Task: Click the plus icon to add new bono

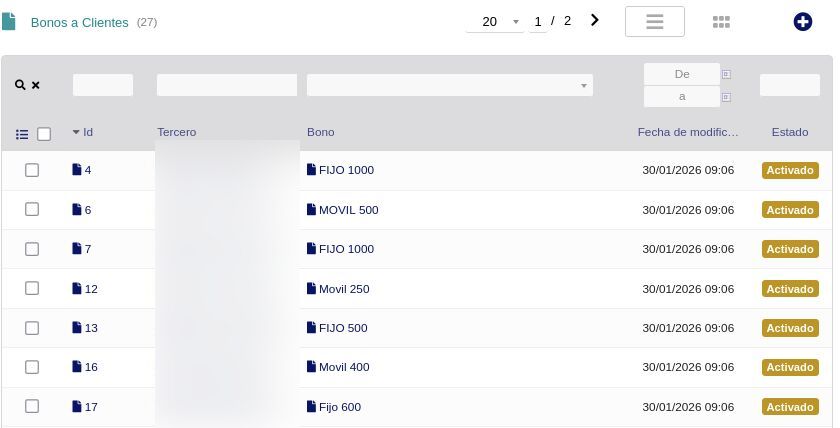Action: (x=802, y=21)
